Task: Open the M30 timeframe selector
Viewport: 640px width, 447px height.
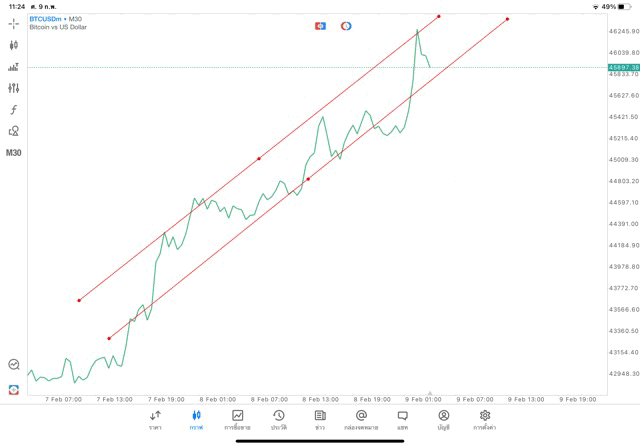Action: point(13,153)
